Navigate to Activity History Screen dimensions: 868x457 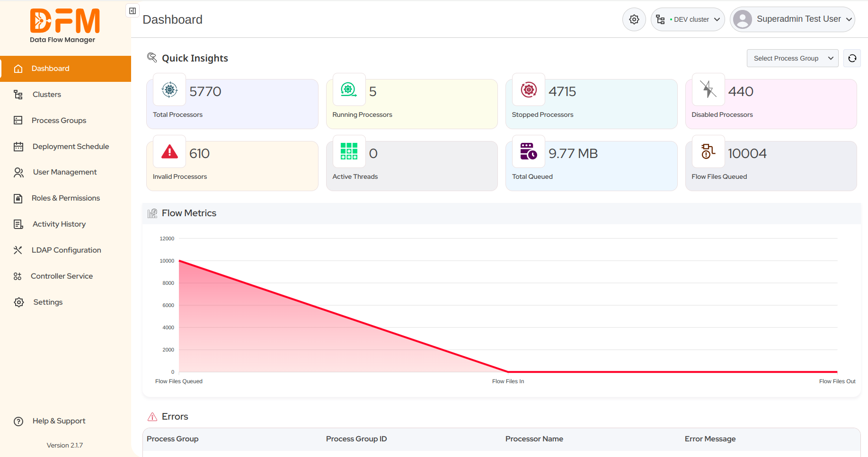(x=59, y=224)
